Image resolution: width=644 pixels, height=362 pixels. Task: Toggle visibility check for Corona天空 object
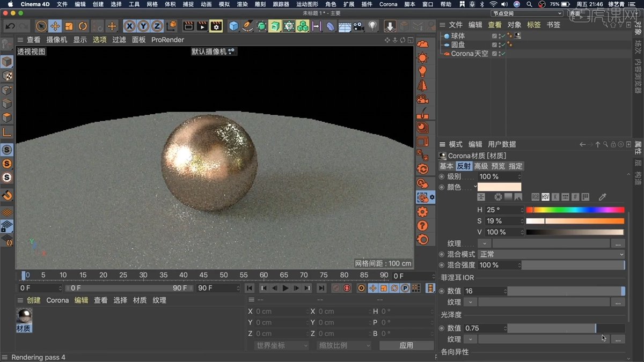point(503,54)
